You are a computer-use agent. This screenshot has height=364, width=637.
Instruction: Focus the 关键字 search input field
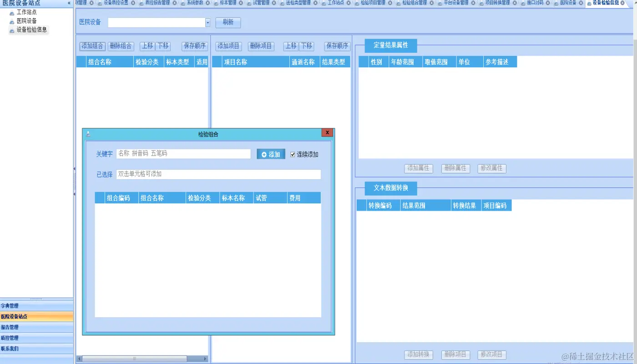click(x=183, y=154)
